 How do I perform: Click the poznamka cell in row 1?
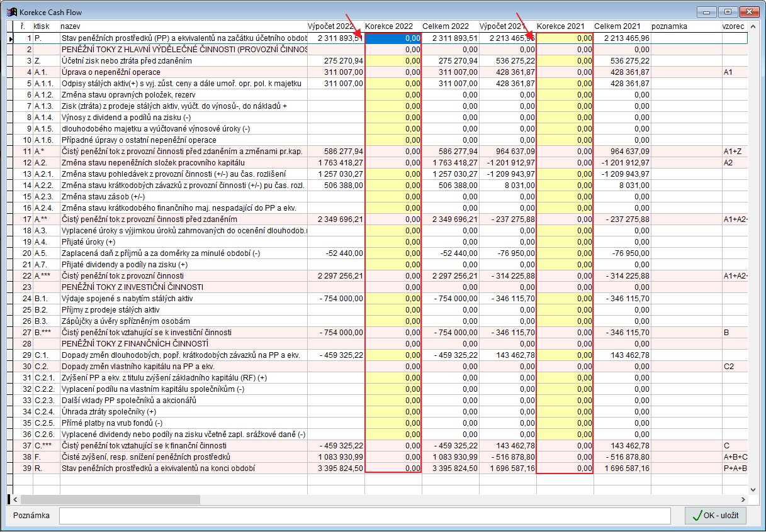click(x=686, y=38)
